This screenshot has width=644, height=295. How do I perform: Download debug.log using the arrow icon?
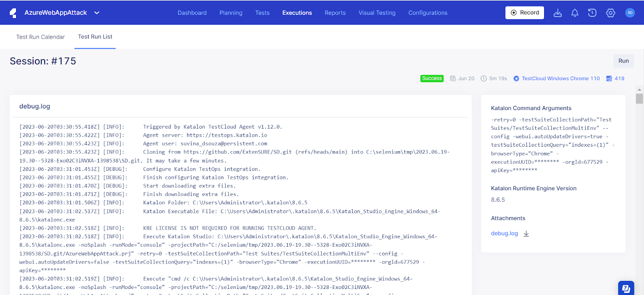pos(526,234)
